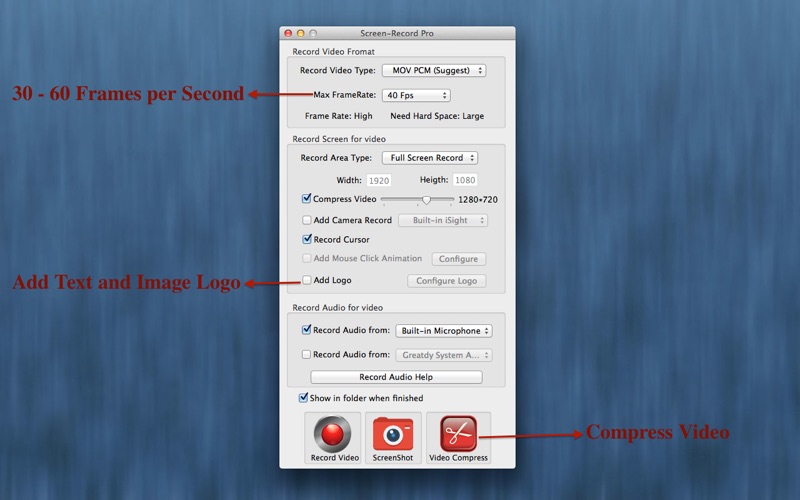This screenshot has width=800, height=500.
Task: Toggle the Compress Video checkbox
Action: tap(307, 198)
